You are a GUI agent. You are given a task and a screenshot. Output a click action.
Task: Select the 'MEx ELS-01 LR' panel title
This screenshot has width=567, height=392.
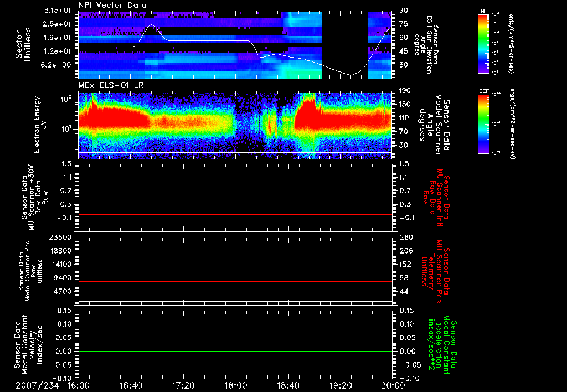[x=111, y=85]
